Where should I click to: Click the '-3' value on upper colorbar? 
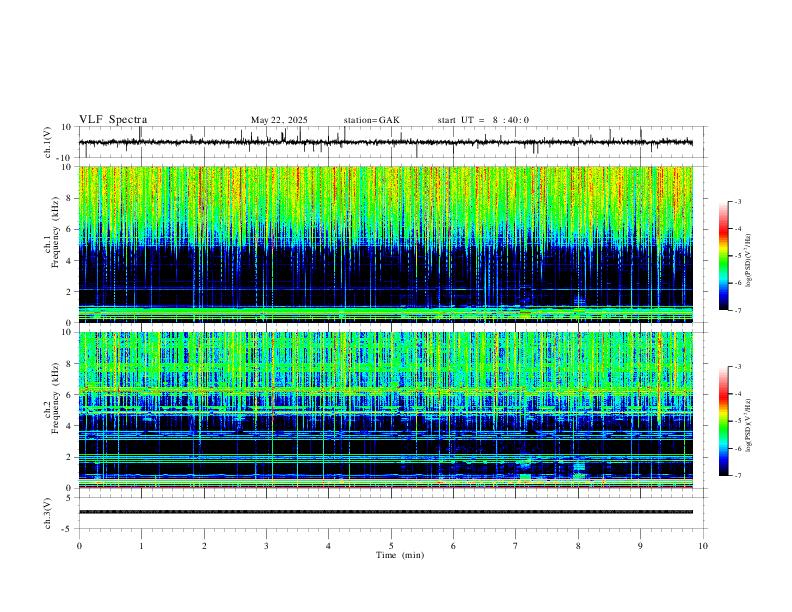click(x=737, y=201)
